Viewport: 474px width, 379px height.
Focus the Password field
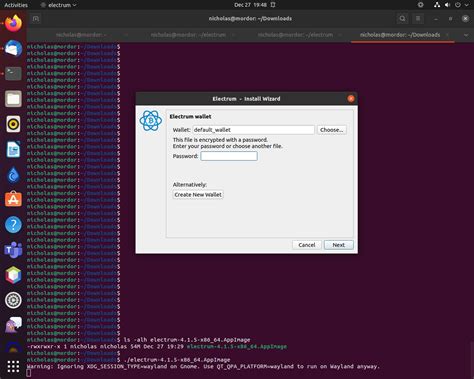click(x=229, y=156)
